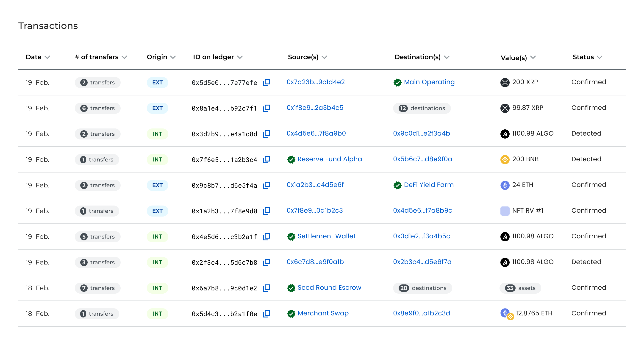
Task: Sort by Date column chevron
Action: 47,57
